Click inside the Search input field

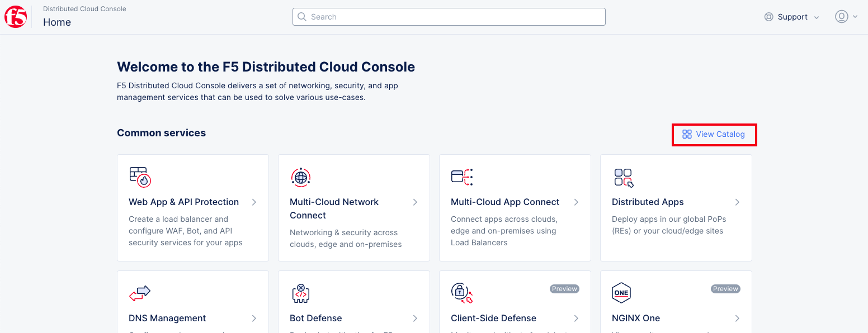pos(447,17)
